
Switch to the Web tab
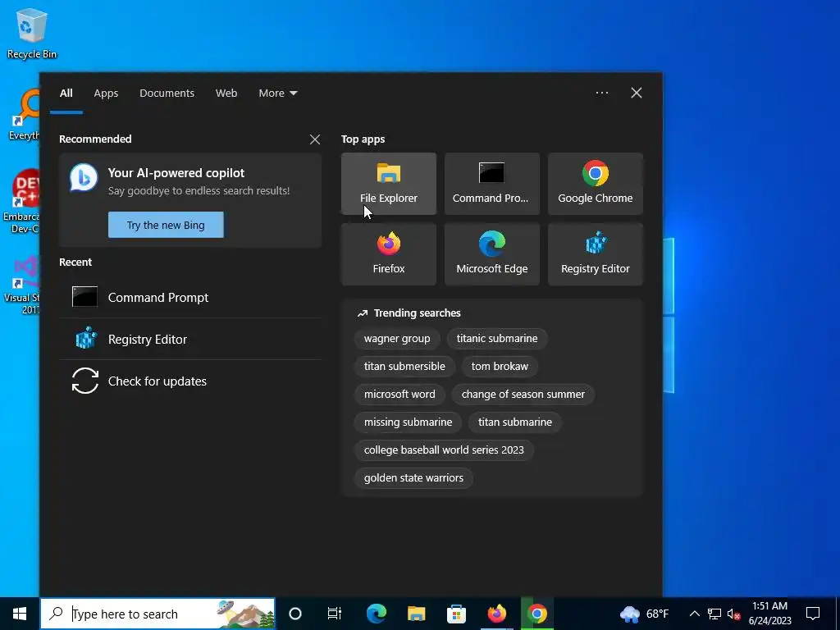pos(226,94)
